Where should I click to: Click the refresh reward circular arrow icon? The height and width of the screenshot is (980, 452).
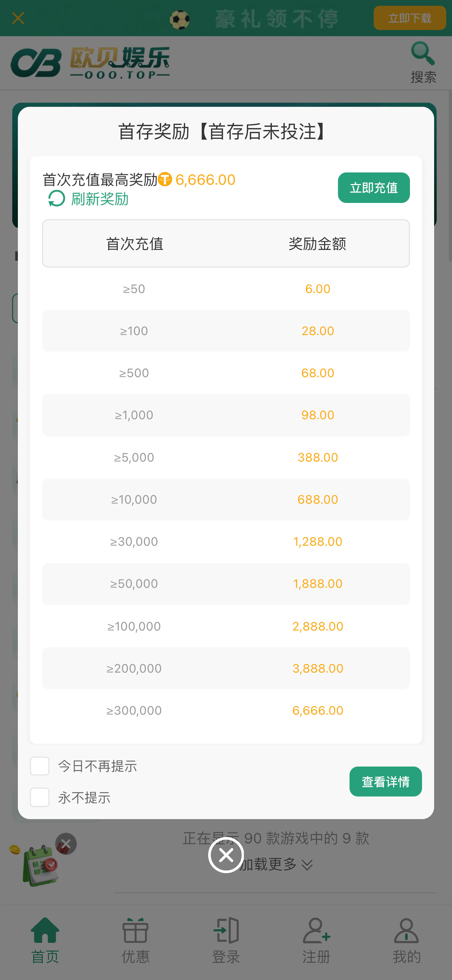click(x=57, y=199)
